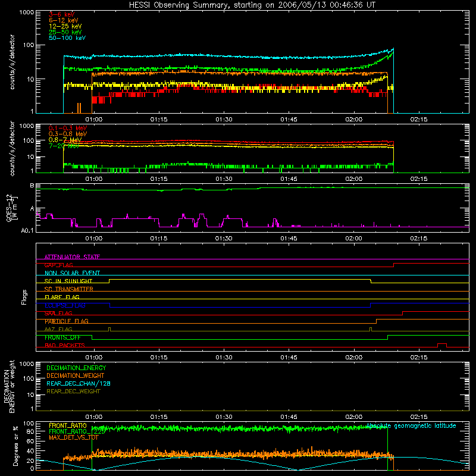
Task: Click the FRONT_RATIO legend label
Action: coord(68,425)
